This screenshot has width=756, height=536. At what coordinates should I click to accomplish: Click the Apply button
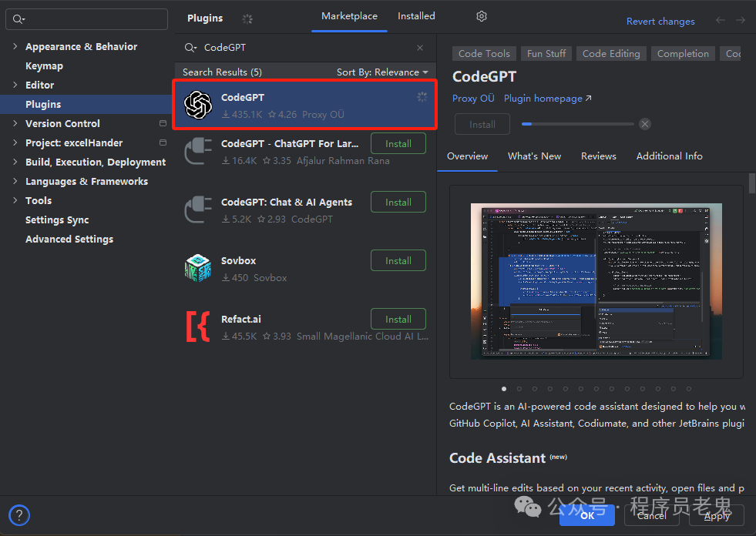click(x=717, y=516)
